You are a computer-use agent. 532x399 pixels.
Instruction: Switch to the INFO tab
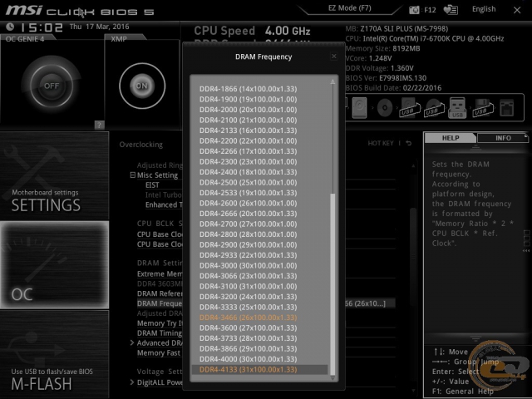(x=503, y=138)
